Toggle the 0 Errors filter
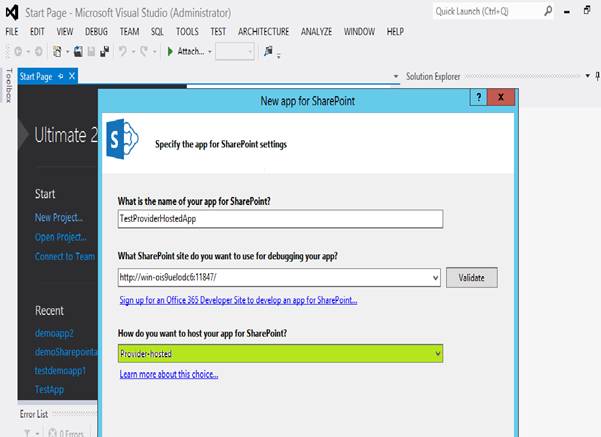601x437 pixels. coord(66,433)
